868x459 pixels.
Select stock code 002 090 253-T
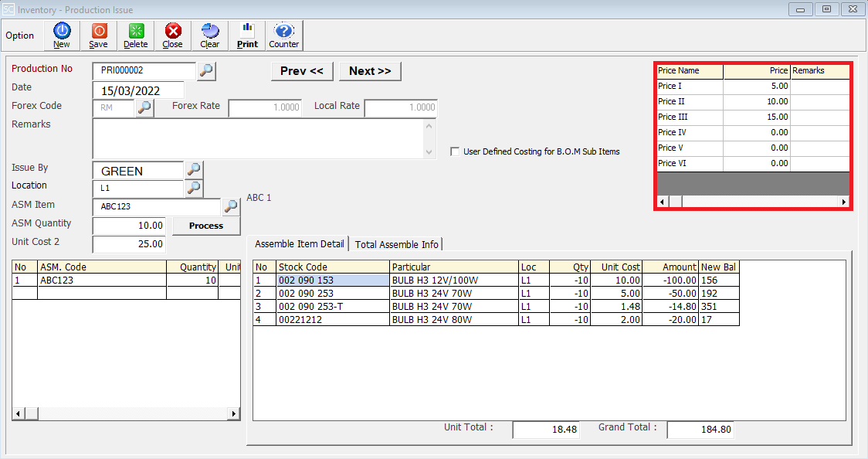click(x=333, y=307)
